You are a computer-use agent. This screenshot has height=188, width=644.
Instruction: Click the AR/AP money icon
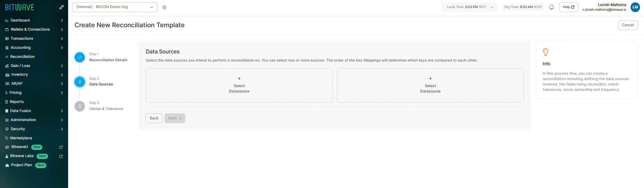tap(7, 84)
